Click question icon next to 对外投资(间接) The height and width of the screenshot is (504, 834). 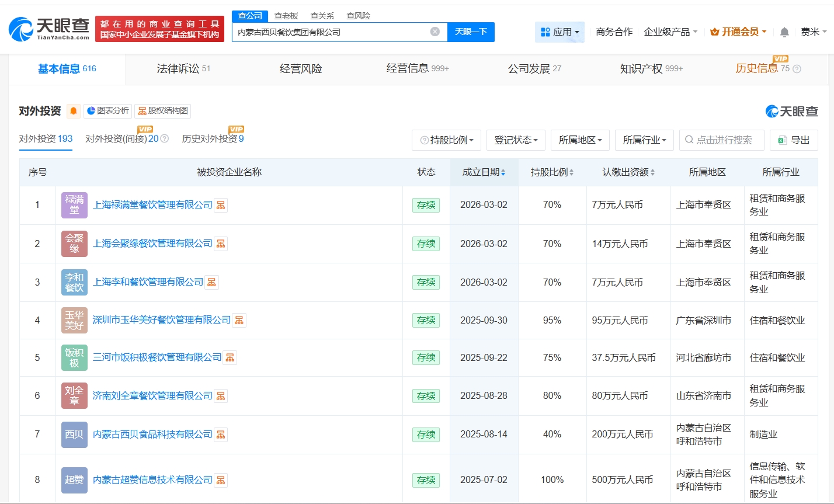click(165, 139)
